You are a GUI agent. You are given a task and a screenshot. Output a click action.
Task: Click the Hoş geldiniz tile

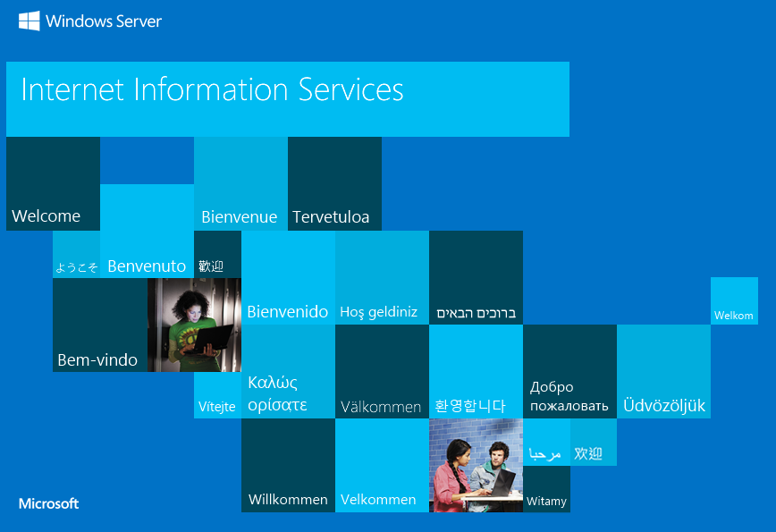coord(382,278)
